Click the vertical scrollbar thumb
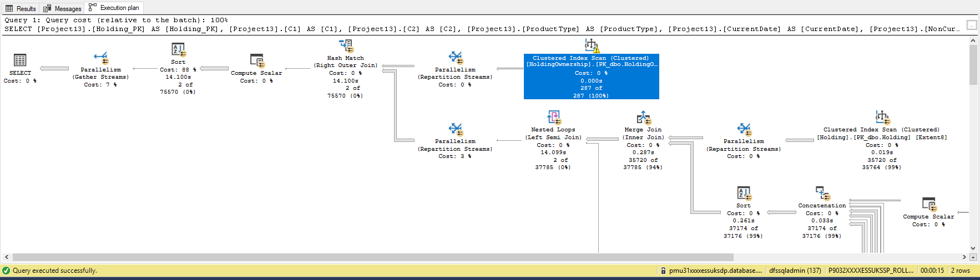 point(973,65)
